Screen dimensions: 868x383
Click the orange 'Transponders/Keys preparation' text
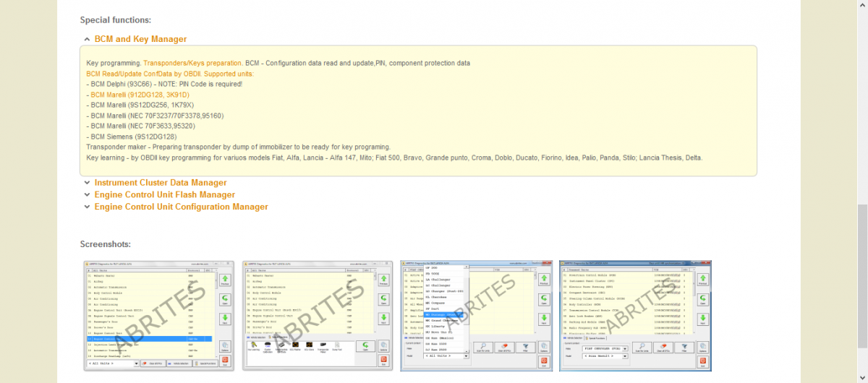click(x=192, y=64)
